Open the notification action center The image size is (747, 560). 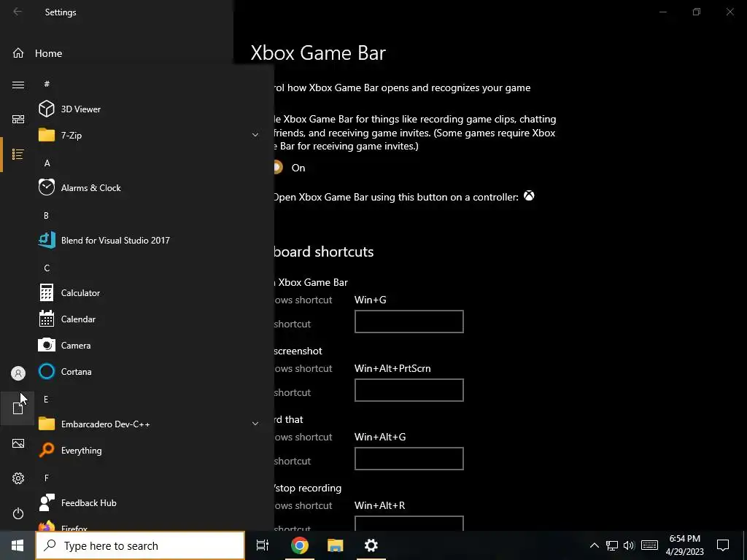[x=723, y=545]
